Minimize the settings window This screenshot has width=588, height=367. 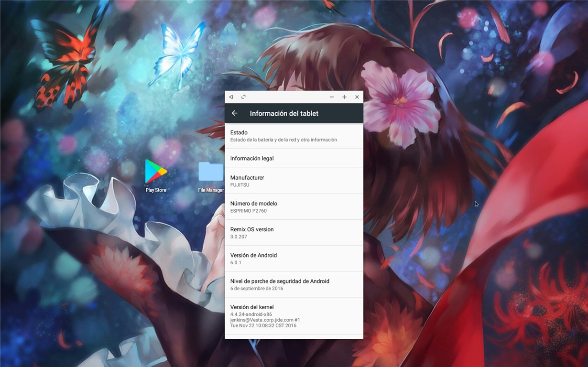pos(332,97)
